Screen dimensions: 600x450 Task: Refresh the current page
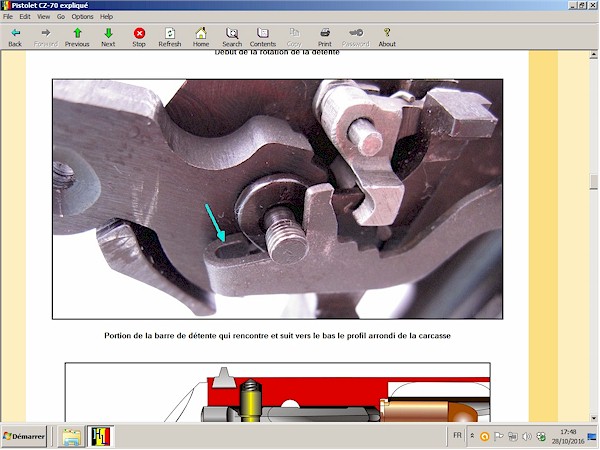tap(170, 37)
